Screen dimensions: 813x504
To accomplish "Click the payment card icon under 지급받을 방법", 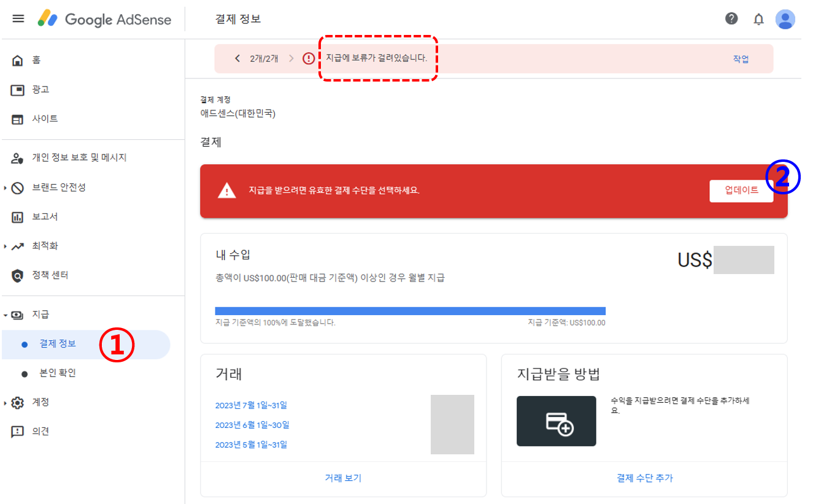I will click(556, 421).
